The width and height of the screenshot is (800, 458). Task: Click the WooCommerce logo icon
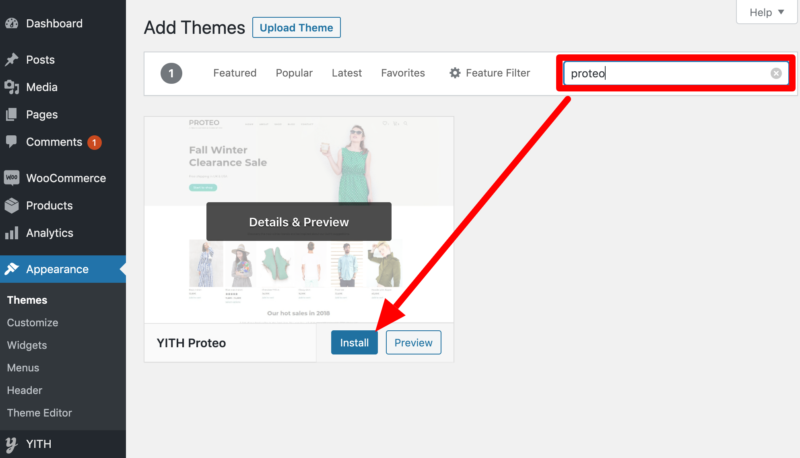(11, 177)
